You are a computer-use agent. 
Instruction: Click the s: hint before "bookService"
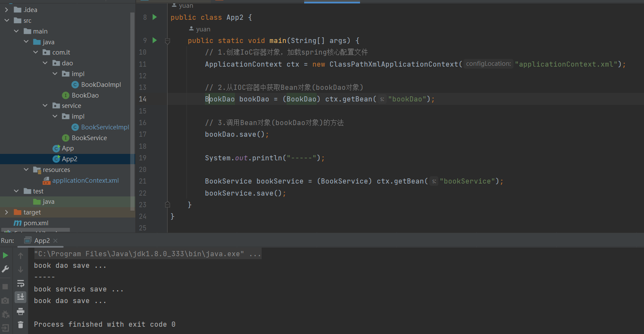[x=433, y=181]
